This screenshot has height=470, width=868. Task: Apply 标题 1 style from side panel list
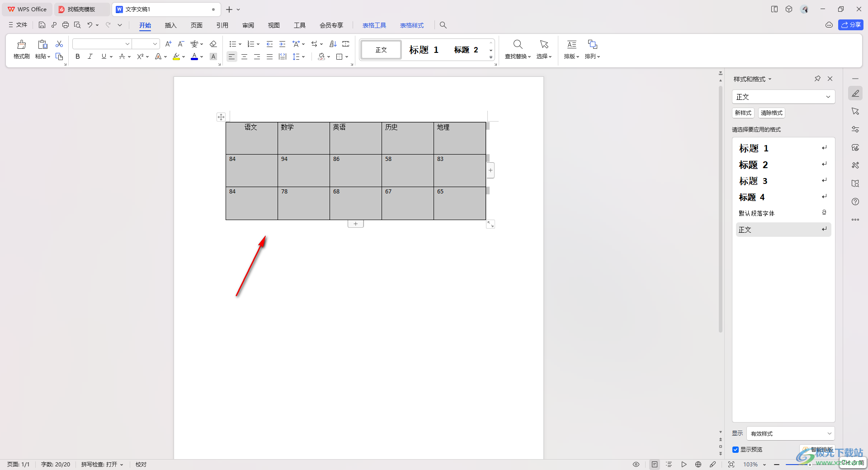point(783,148)
